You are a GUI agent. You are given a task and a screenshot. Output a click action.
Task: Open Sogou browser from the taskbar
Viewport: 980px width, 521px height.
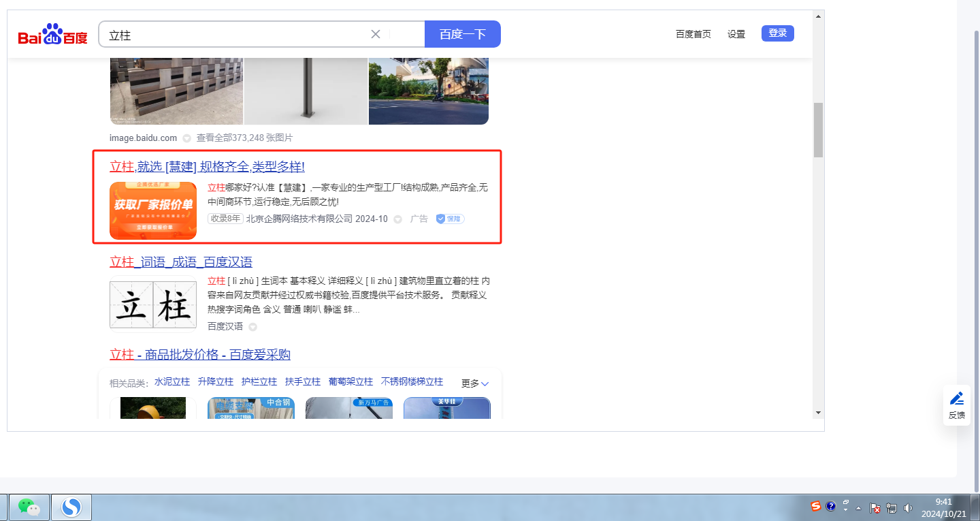coord(71,507)
